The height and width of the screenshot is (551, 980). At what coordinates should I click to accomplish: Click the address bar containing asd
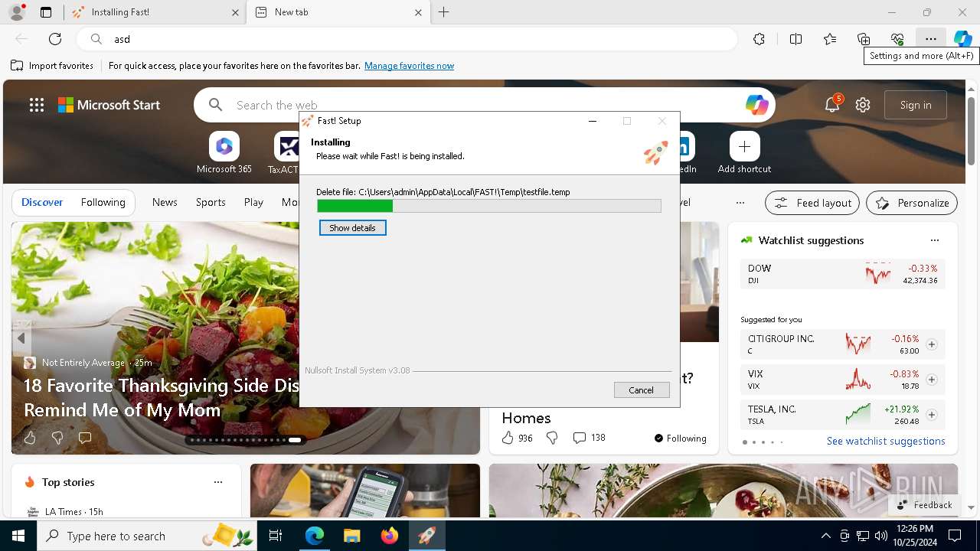(x=407, y=39)
